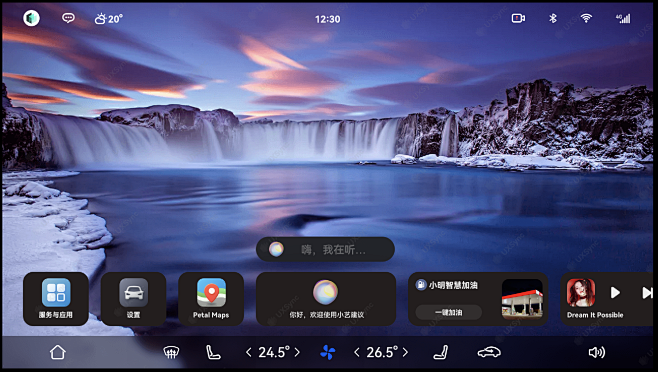Tap the small assistant orb in listening bar
The image size is (658, 372).
coord(276,249)
